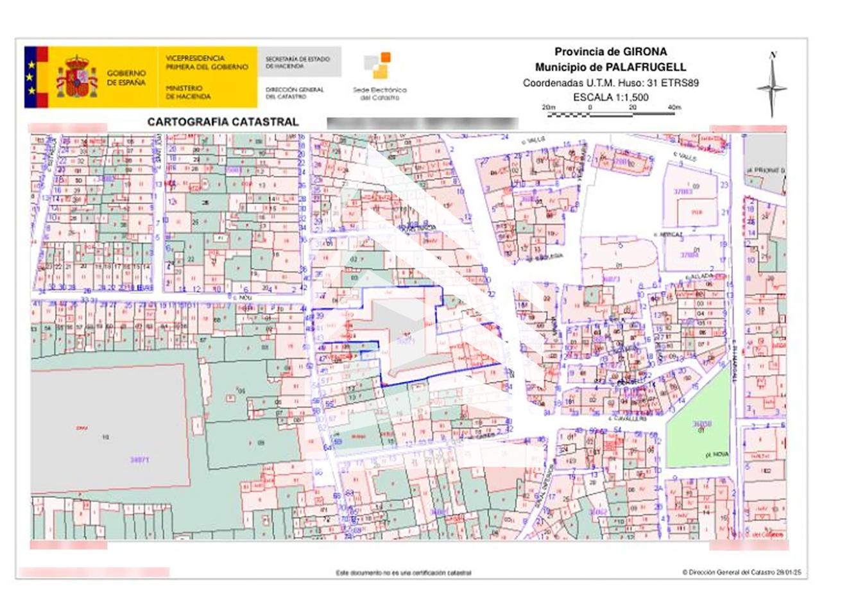Click the Spanish coat of arms emblem
The image size is (849, 616).
(x=76, y=76)
